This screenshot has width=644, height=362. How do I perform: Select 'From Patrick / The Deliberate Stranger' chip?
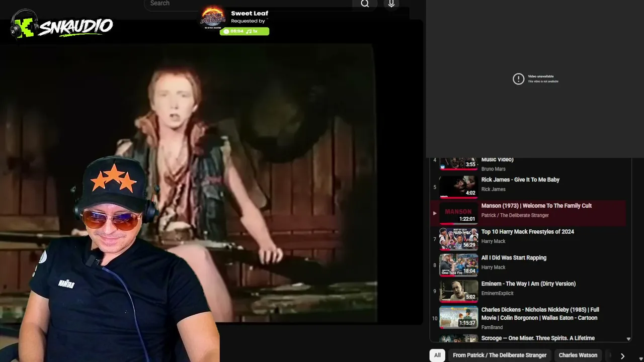click(x=500, y=355)
